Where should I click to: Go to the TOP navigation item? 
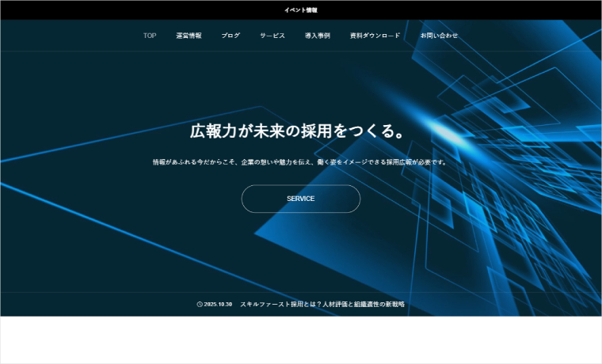150,36
